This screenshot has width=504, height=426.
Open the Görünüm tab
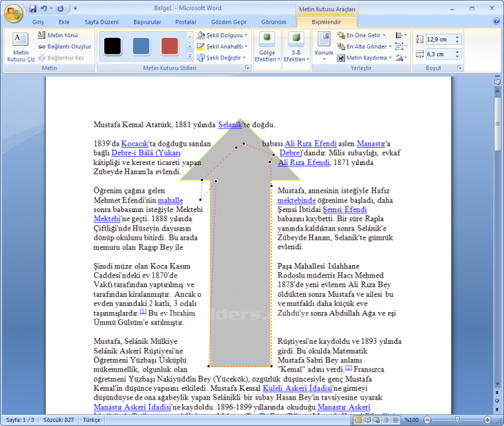tap(273, 22)
